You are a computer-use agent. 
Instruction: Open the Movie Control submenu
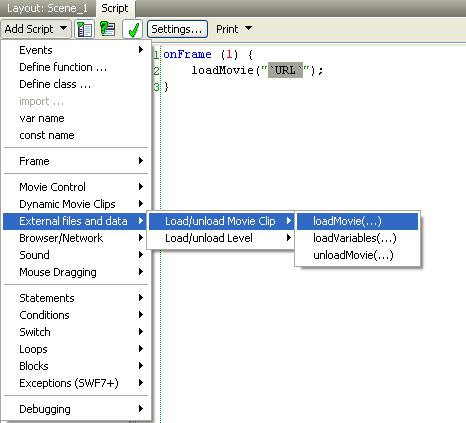[x=77, y=187]
